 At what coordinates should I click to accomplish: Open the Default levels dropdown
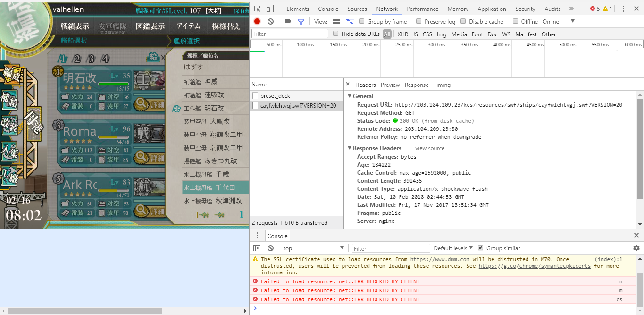[x=453, y=248]
